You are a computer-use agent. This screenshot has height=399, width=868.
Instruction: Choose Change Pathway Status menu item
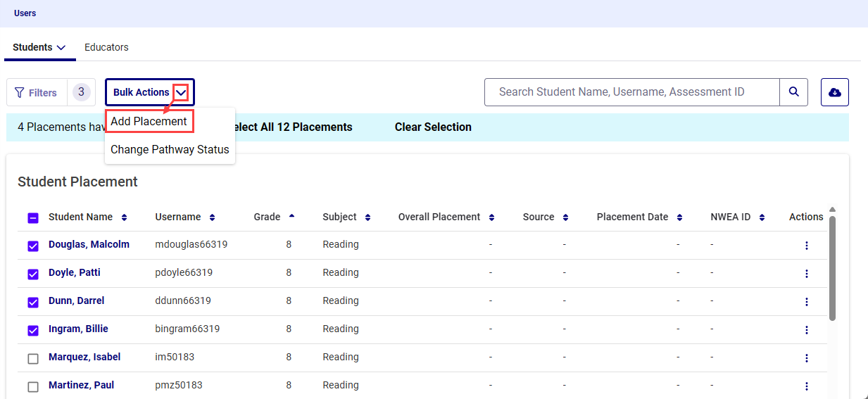click(x=170, y=149)
